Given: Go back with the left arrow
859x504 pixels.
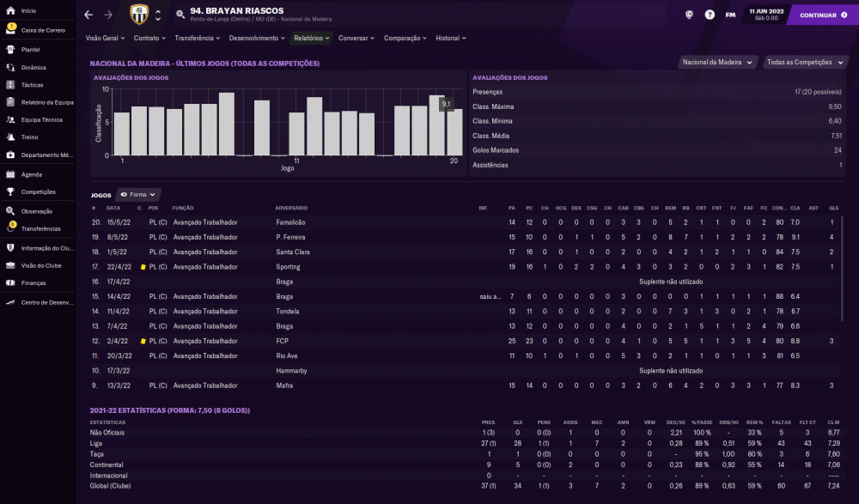Looking at the screenshot, I should [88, 15].
